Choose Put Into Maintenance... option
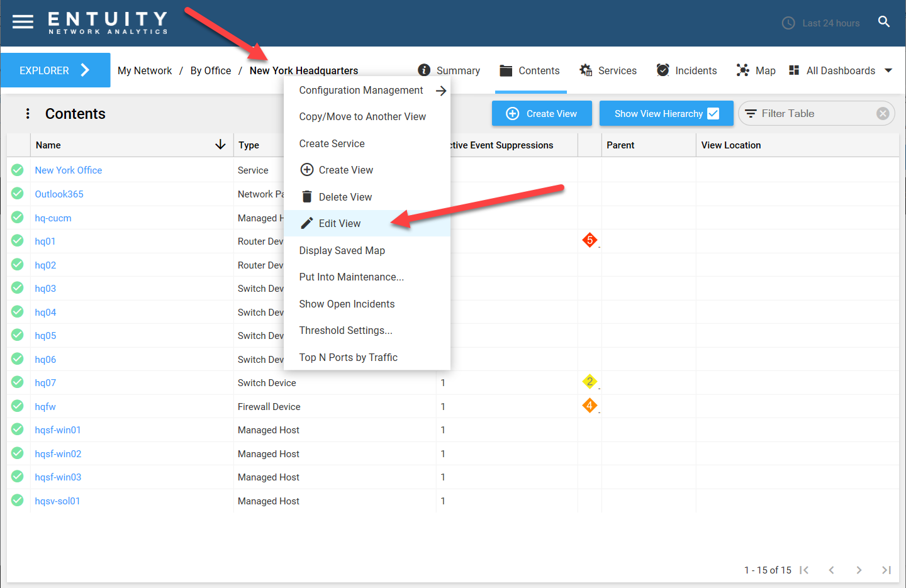The height and width of the screenshot is (588, 906). click(x=352, y=277)
